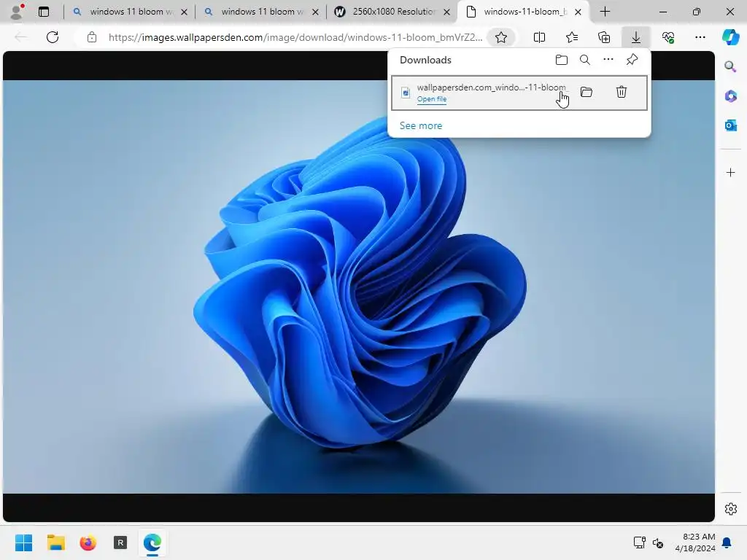Launch Copilot from the sidebar top
Screen dimensions: 747x560
pos(730,37)
